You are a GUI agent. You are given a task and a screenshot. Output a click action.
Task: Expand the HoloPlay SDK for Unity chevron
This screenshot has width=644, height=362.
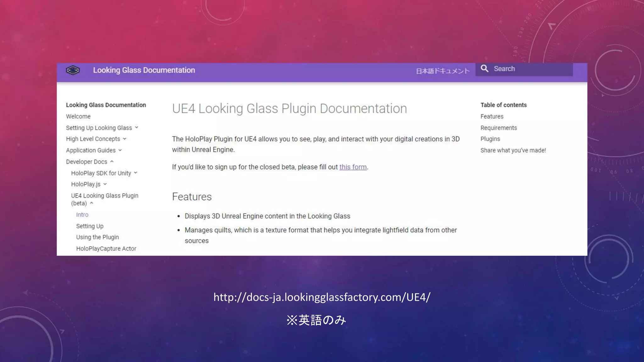tap(136, 173)
